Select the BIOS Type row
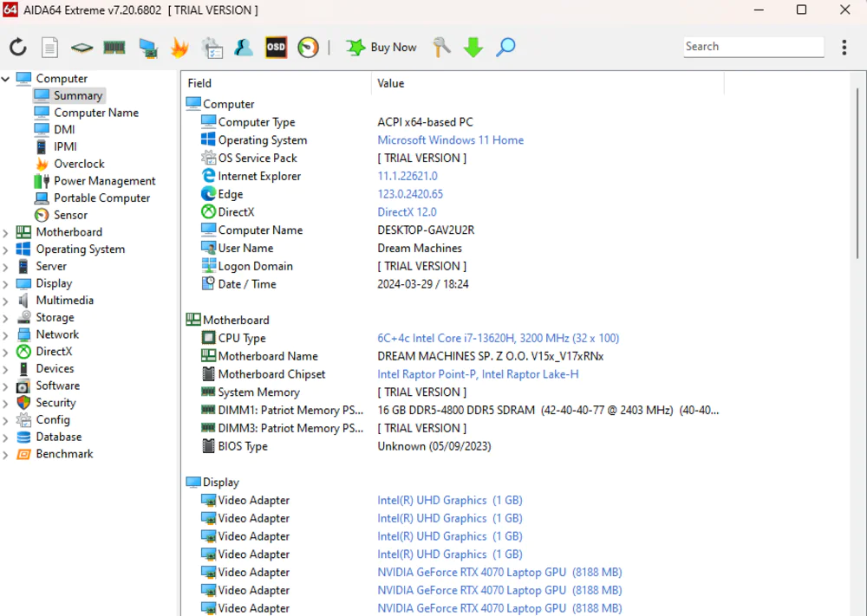Viewport: 867px width, 616px height. pos(346,446)
